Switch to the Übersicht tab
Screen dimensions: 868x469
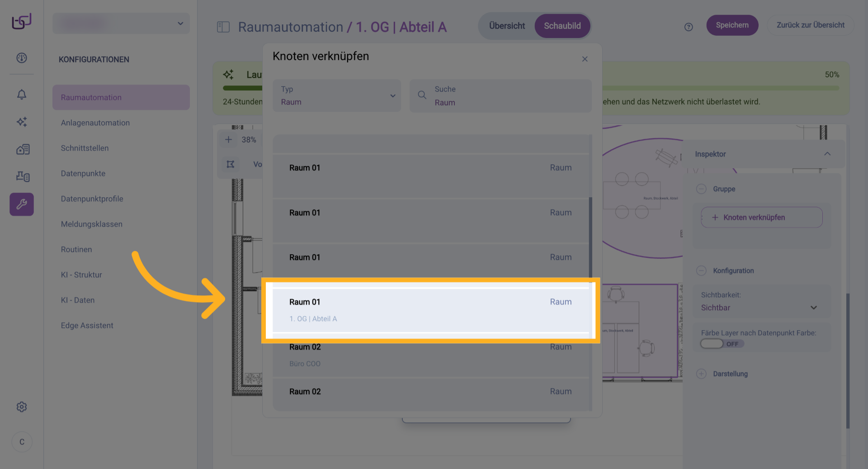click(507, 26)
